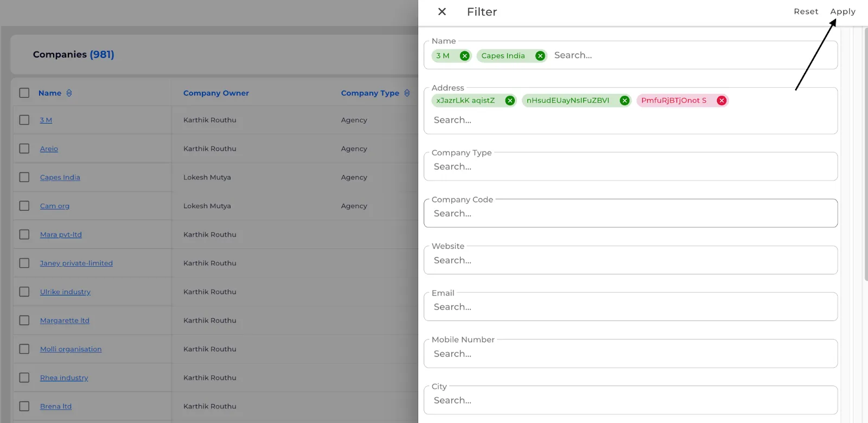The height and width of the screenshot is (423, 868).
Task: Select Agency type in 3 M row
Action: (354, 120)
